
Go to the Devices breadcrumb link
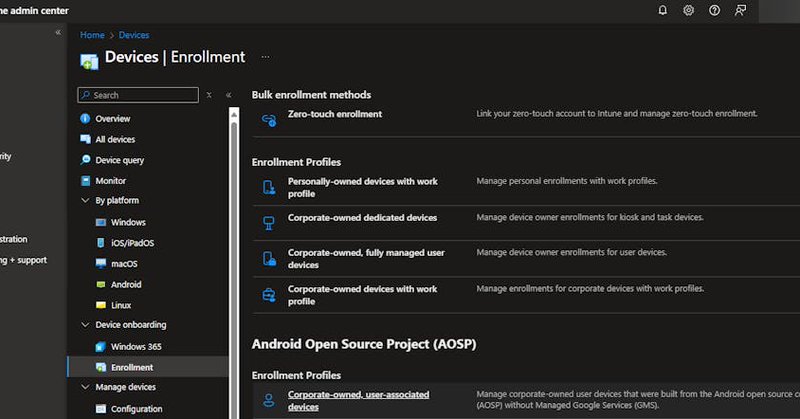click(134, 35)
